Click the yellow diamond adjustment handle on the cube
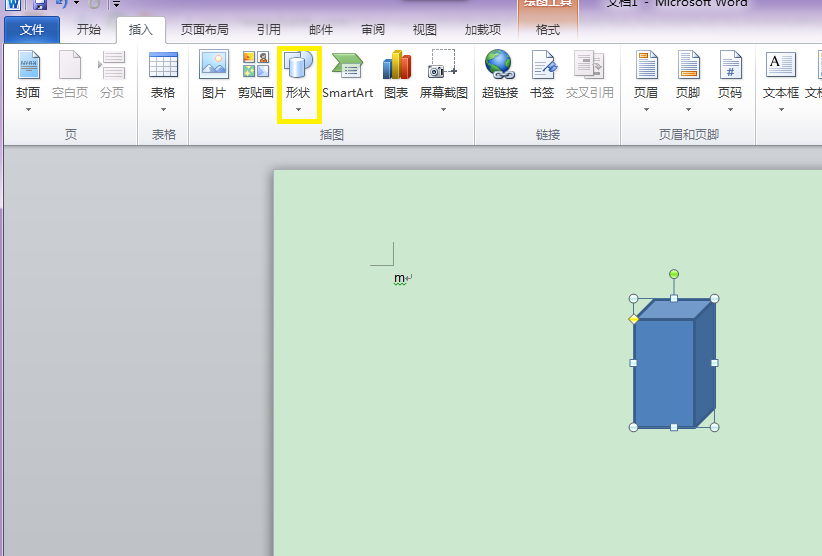 (x=634, y=319)
